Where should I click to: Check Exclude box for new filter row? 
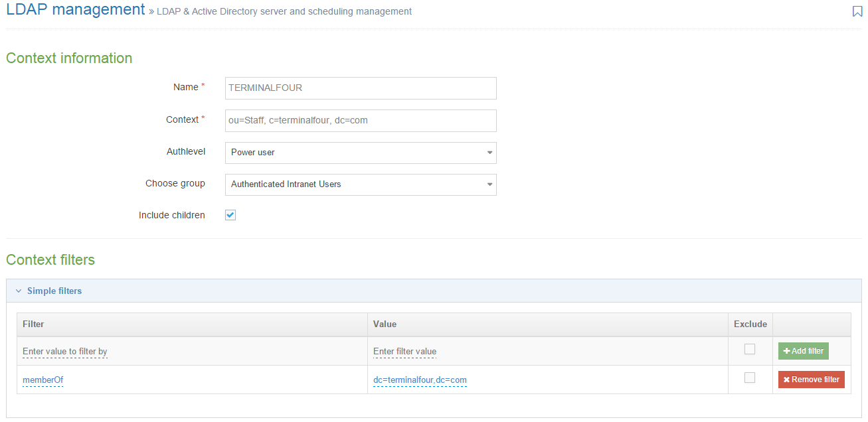point(750,349)
